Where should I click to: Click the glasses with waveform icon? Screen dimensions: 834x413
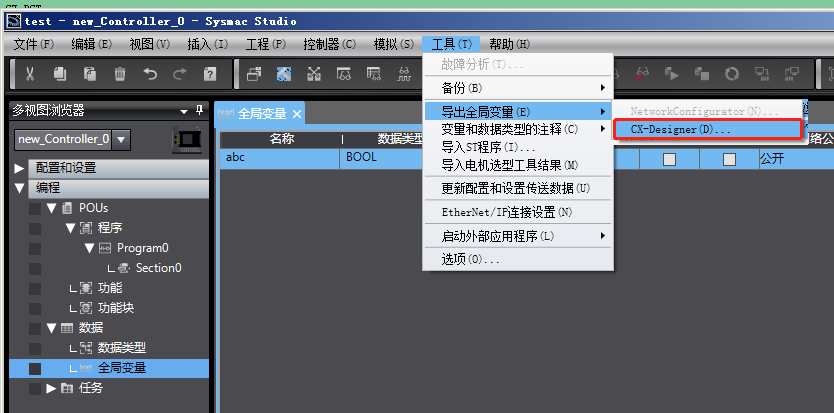tap(405, 74)
